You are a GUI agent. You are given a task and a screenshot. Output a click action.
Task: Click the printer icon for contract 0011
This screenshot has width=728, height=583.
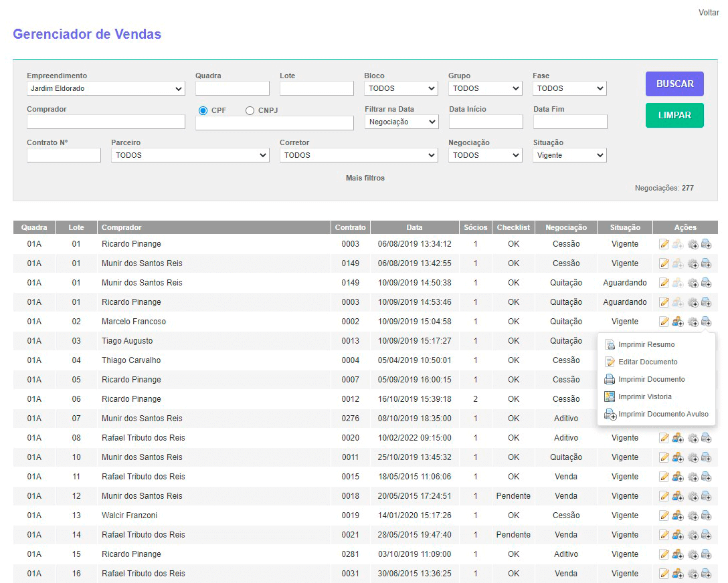pyautogui.click(x=706, y=457)
